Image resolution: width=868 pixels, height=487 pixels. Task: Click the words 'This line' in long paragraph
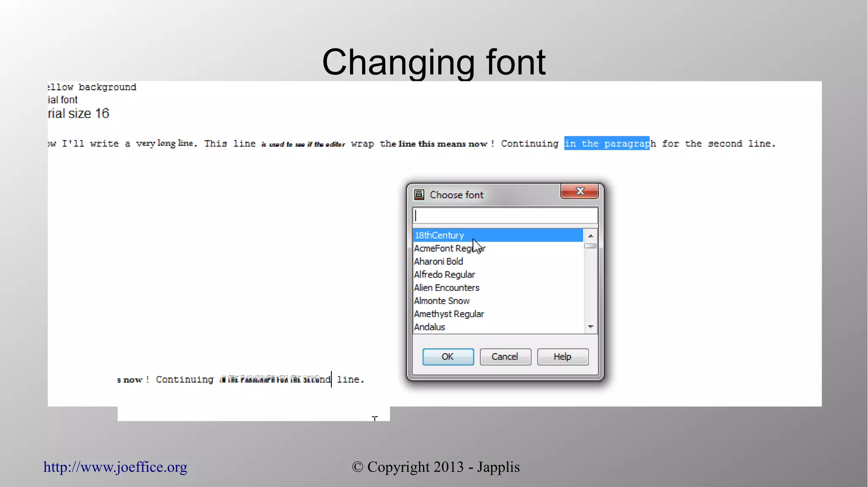click(230, 144)
